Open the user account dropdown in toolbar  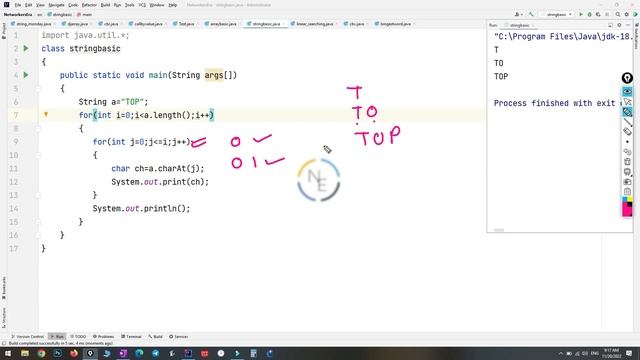point(519,15)
